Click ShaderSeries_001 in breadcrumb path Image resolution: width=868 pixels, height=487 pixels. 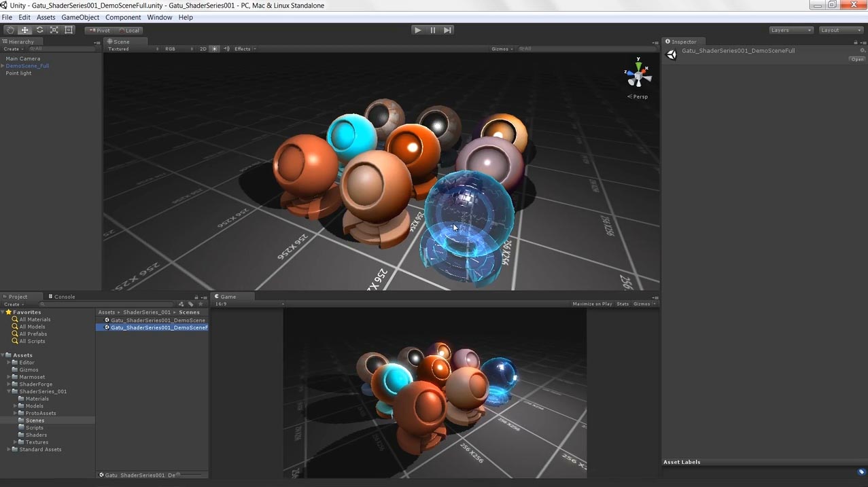(146, 312)
